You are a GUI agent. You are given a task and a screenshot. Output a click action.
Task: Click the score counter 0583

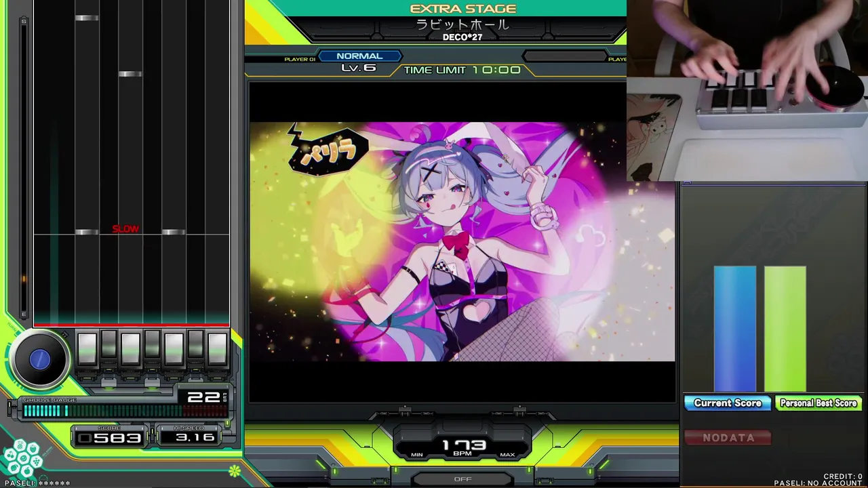click(x=110, y=438)
